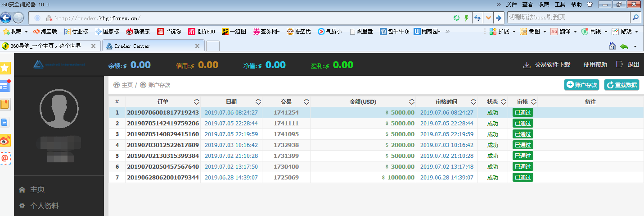Image resolution: width=644 pixels, height=216 pixels.
Task: Sort by 金额(USD) column arrows
Action: [412, 102]
